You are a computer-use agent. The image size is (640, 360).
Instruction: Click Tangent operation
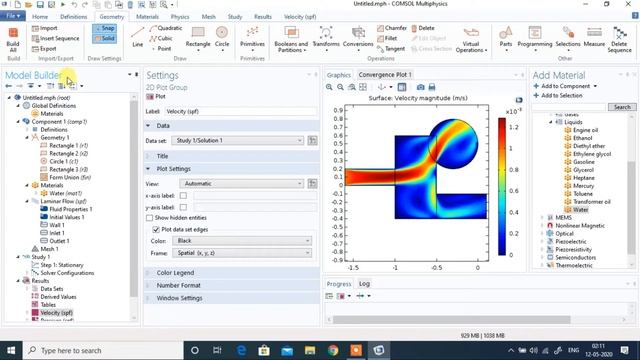click(391, 49)
